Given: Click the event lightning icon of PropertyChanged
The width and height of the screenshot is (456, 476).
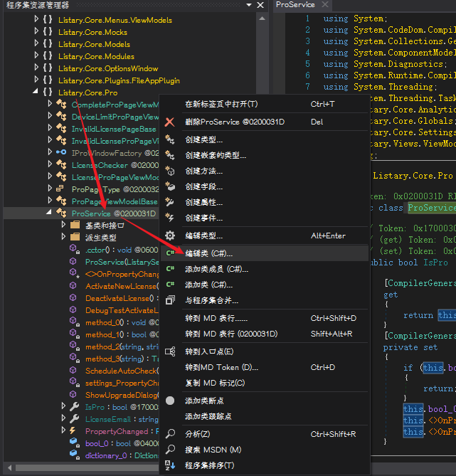Looking at the screenshot, I should point(73,430).
